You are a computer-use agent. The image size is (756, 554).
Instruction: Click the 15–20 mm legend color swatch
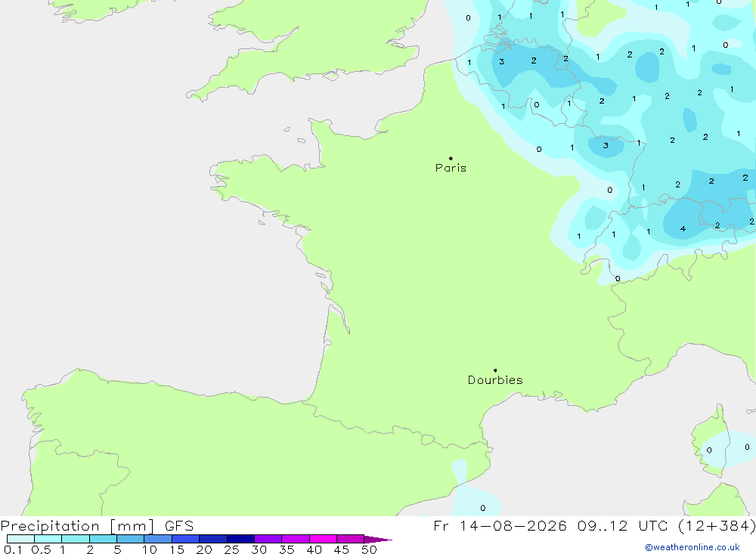pyautogui.click(x=186, y=539)
